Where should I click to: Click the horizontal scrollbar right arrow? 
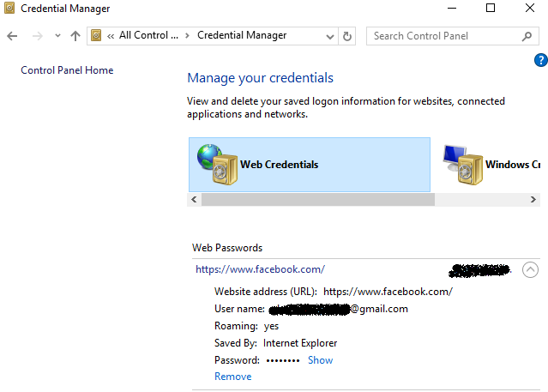coord(533,199)
